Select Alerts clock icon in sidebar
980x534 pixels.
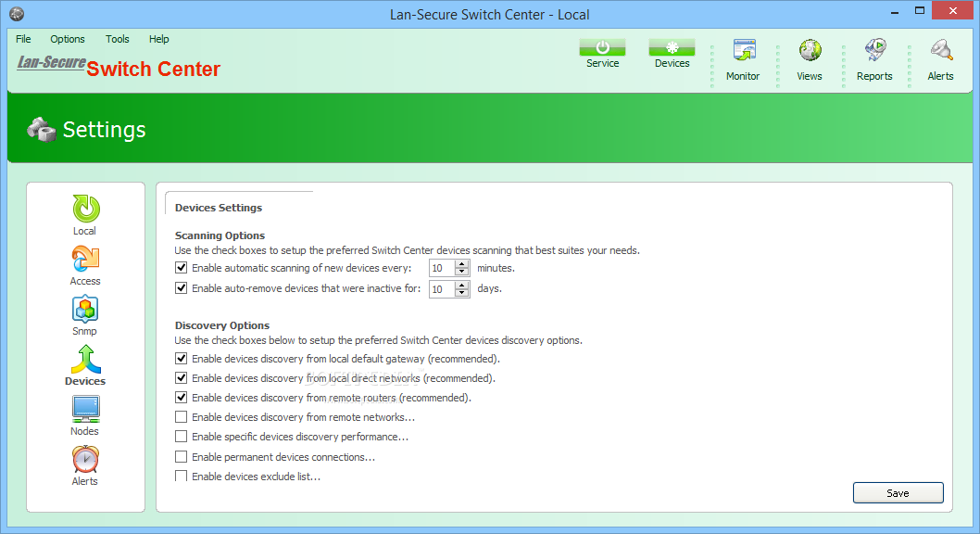(x=85, y=459)
